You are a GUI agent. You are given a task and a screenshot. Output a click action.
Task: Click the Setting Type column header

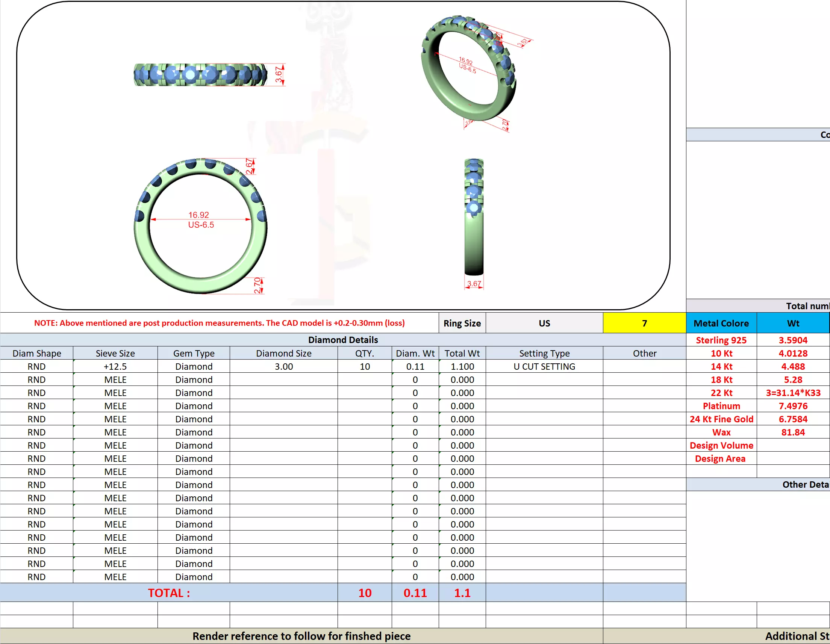pos(544,353)
